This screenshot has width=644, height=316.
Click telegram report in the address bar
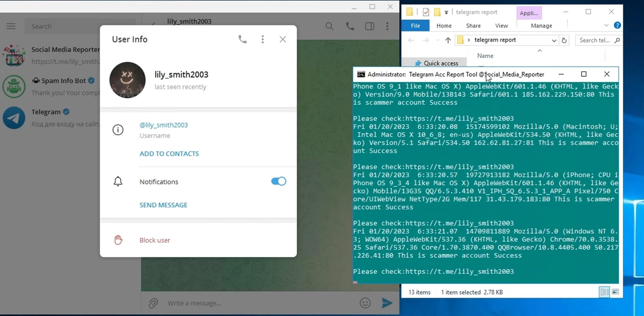(495, 40)
